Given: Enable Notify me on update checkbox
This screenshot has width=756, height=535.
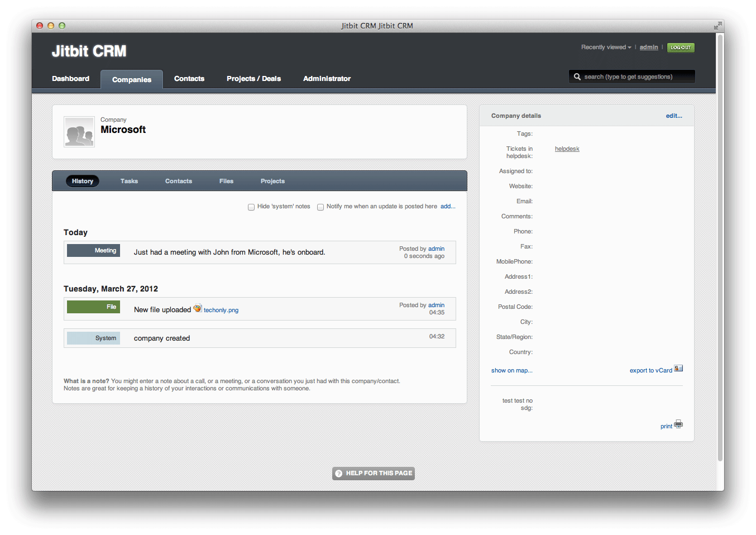Looking at the screenshot, I should pos(320,207).
